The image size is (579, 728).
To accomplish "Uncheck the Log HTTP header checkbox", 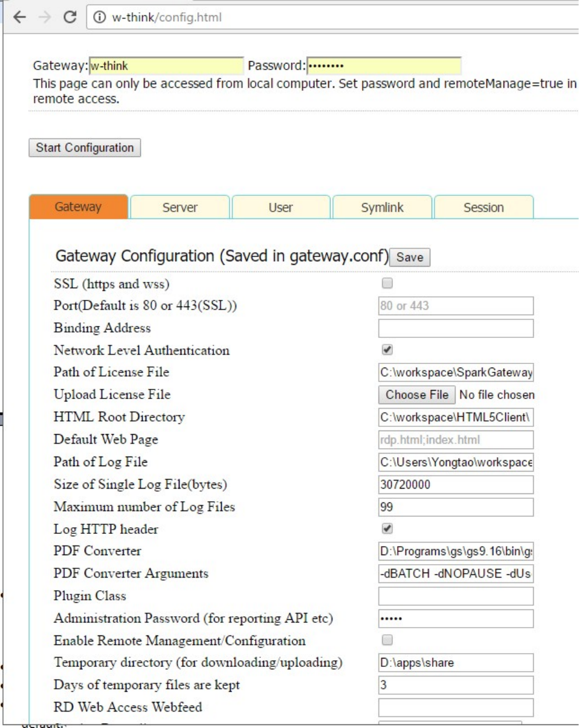I will tap(387, 528).
